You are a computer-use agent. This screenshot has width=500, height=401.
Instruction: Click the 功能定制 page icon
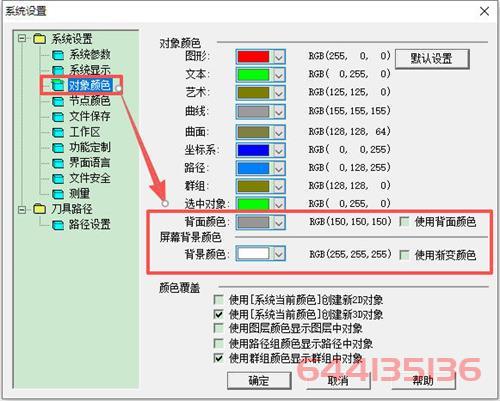tap(58, 148)
